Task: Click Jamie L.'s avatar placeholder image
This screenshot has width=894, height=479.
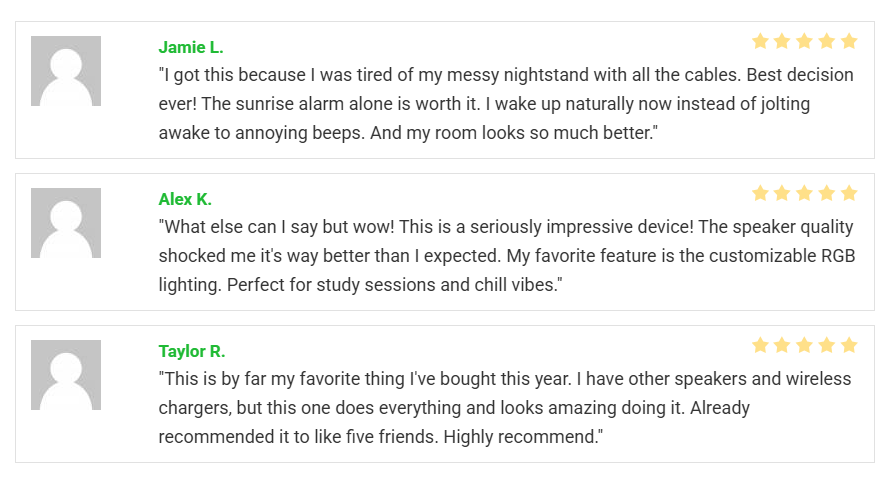Action: (66, 71)
